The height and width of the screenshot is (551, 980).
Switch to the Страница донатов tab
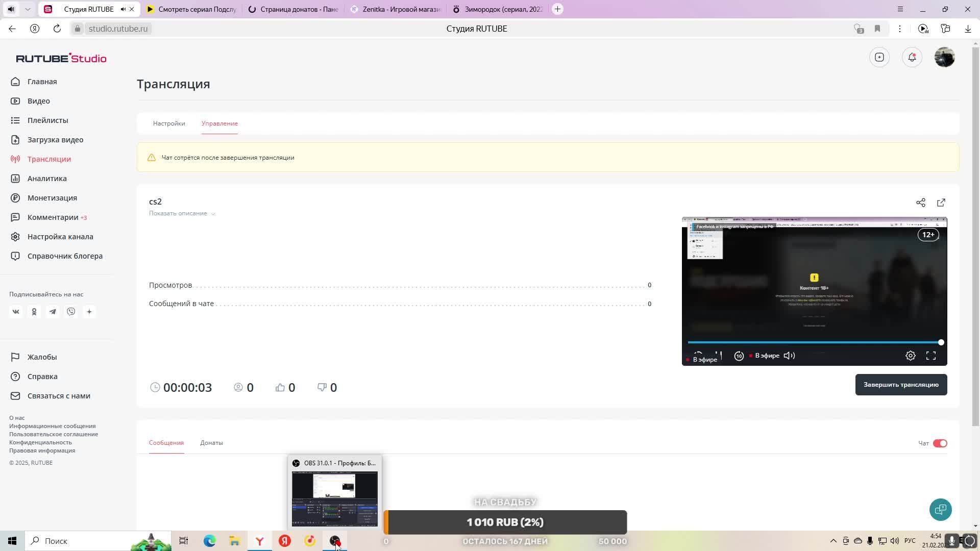coord(293,9)
